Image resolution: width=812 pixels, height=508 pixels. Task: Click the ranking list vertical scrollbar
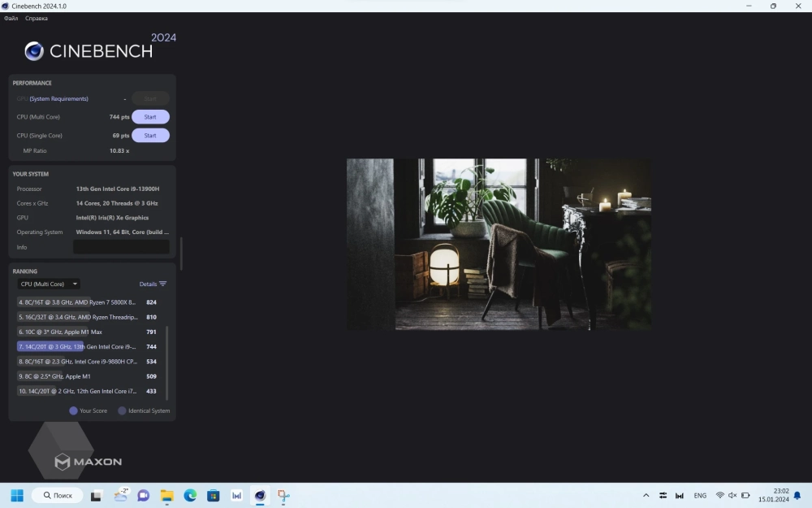coord(167,362)
